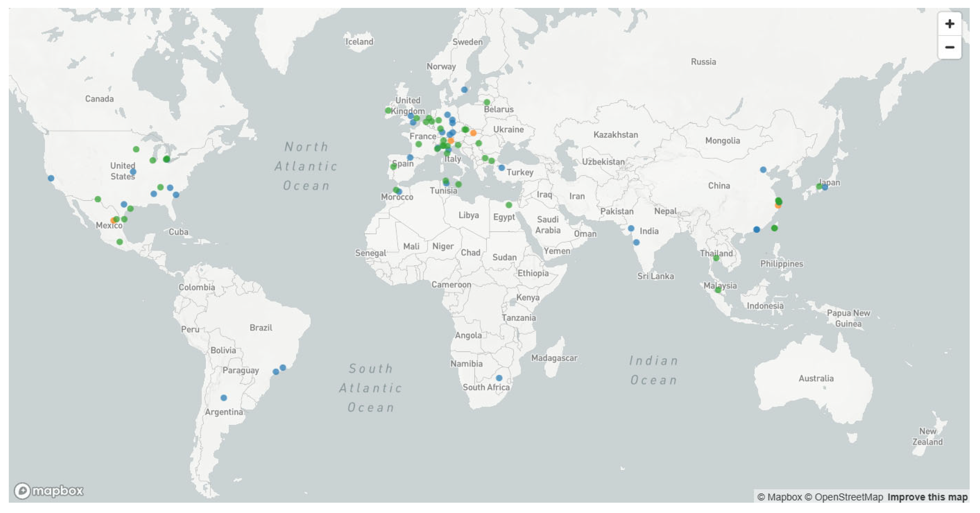Image resolution: width=980 pixels, height=513 pixels.
Task: Open the Mapbox logo link
Action: tap(49, 491)
